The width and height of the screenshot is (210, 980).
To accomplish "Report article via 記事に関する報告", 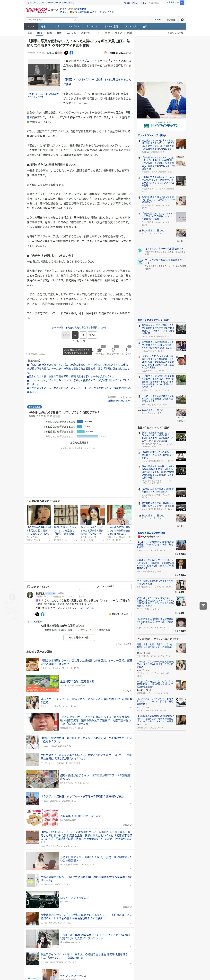I will (36, 354).
